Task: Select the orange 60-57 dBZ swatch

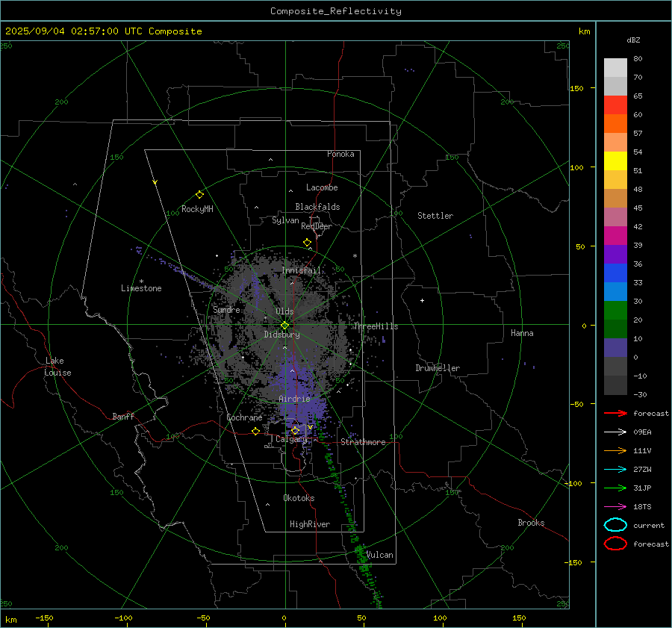Action: [x=615, y=123]
